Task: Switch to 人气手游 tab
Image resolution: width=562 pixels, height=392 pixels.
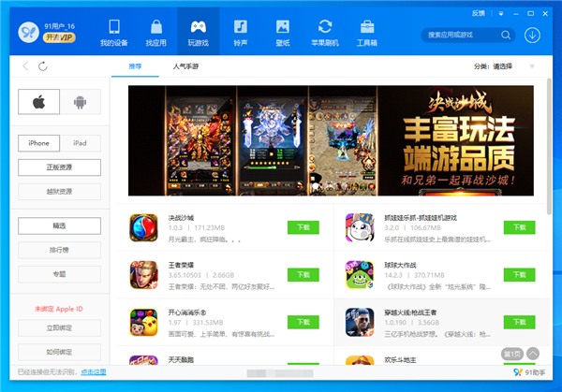Action: point(185,66)
